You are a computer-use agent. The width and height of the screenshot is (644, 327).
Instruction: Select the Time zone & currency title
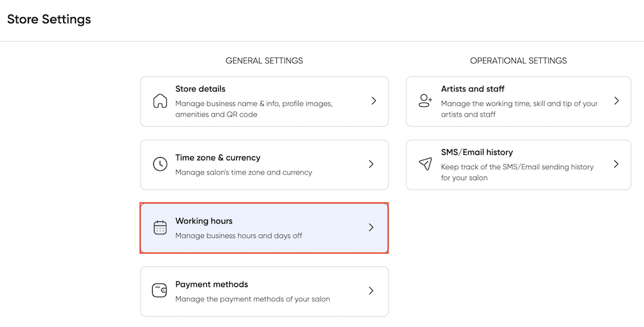(218, 158)
